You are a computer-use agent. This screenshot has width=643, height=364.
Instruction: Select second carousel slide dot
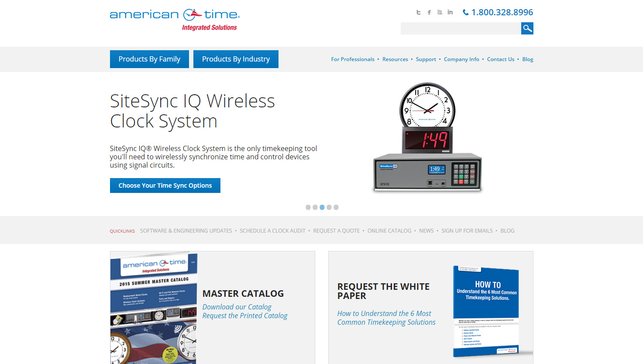(x=315, y=207)
